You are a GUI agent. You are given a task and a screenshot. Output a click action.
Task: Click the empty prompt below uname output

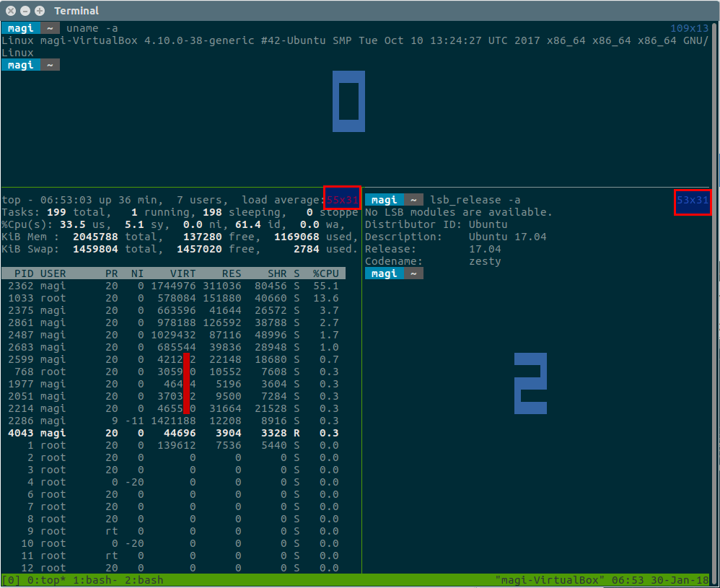click(30, 65)
